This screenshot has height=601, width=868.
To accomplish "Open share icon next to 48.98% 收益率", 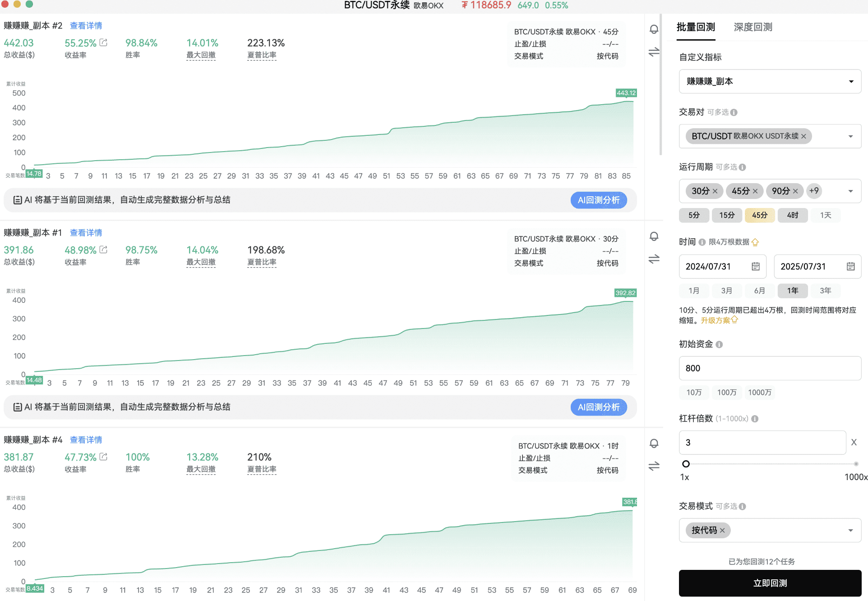I will click(x=103, y=250).
